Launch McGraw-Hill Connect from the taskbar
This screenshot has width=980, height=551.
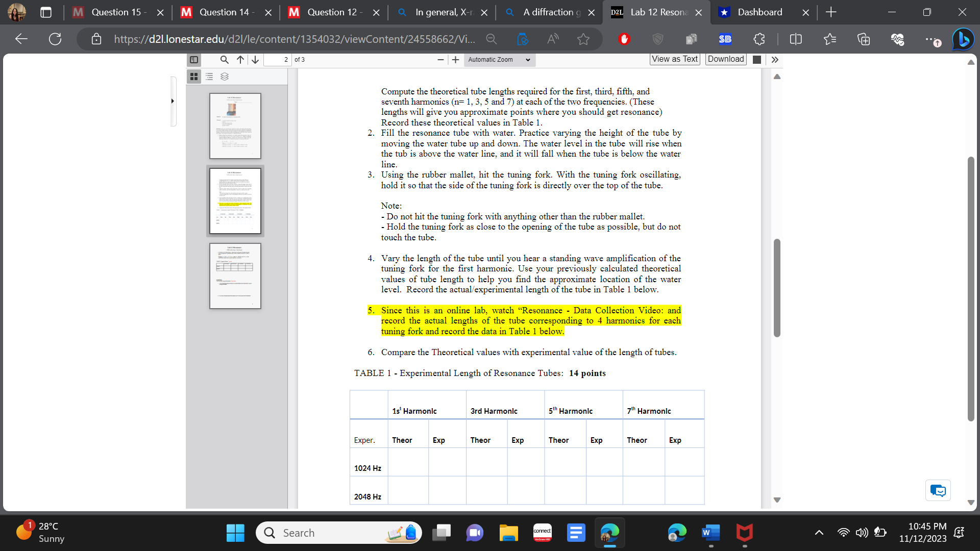coord(542,532)
